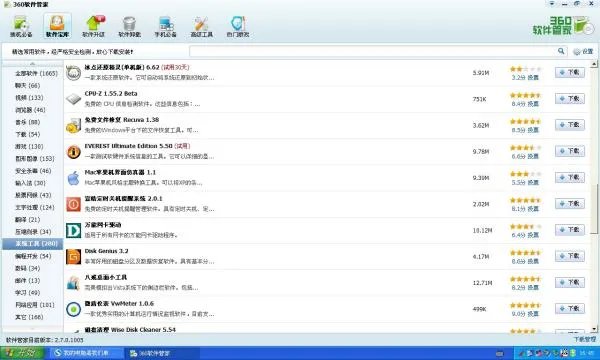Click the star rating of Recuva
This screenshot has height=360, width=600.
pyautogui.click(x=525, y=121)
